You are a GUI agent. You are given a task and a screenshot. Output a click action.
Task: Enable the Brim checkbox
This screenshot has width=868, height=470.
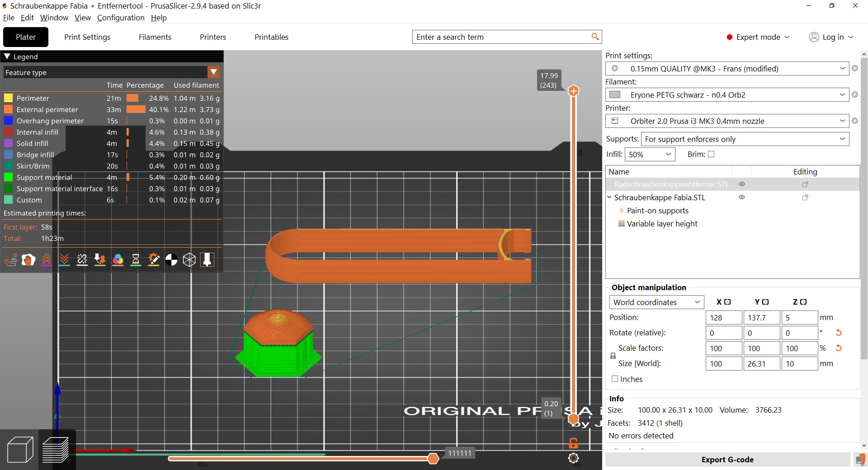(x=711, y=154)
